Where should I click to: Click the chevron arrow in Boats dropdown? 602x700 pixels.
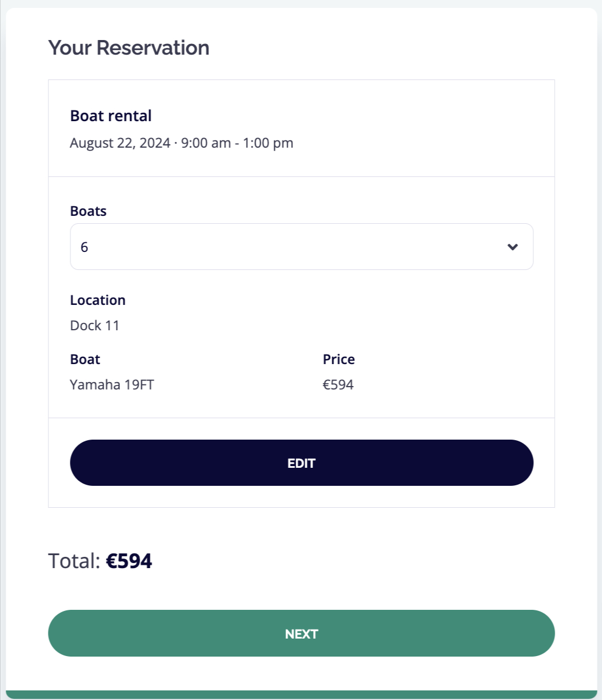point(512,247)
